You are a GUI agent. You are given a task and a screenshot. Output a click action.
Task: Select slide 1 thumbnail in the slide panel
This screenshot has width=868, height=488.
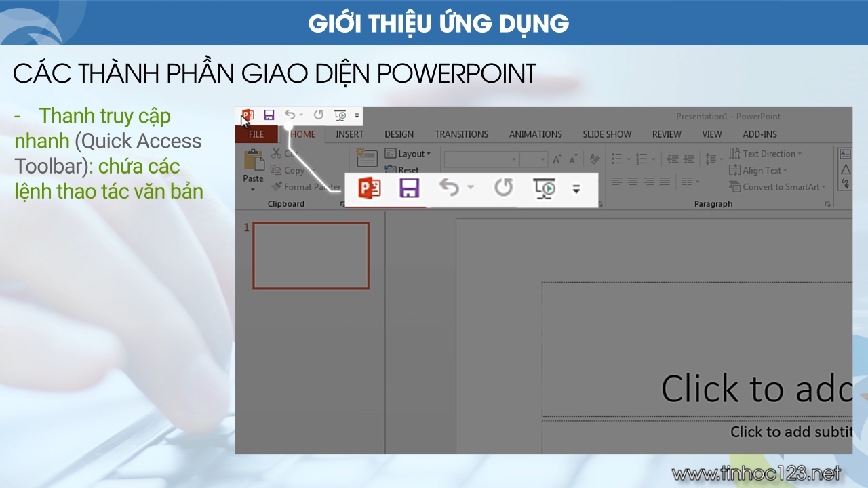tap(311, 256)
